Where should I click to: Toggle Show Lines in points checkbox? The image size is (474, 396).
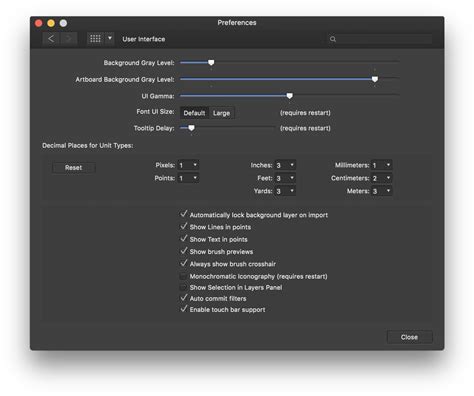pyautogui.click(x=183, y=227)
